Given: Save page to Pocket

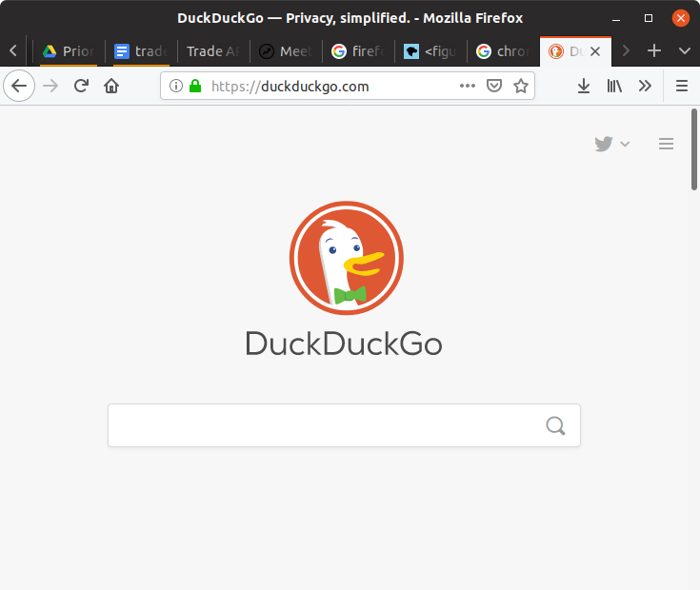Looking at the screenshot, I should click(494, 86).
